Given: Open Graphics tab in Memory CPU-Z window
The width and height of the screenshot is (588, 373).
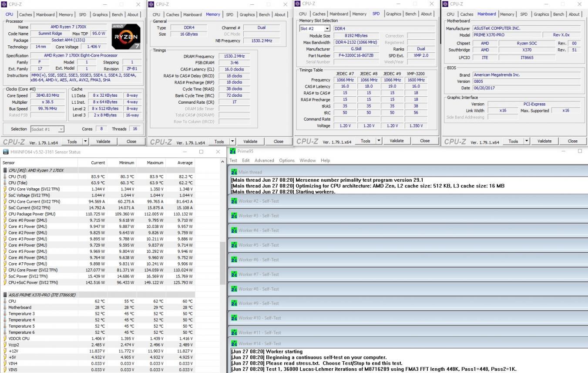Looking at the screenshot, I should click(x=247, y=14).
